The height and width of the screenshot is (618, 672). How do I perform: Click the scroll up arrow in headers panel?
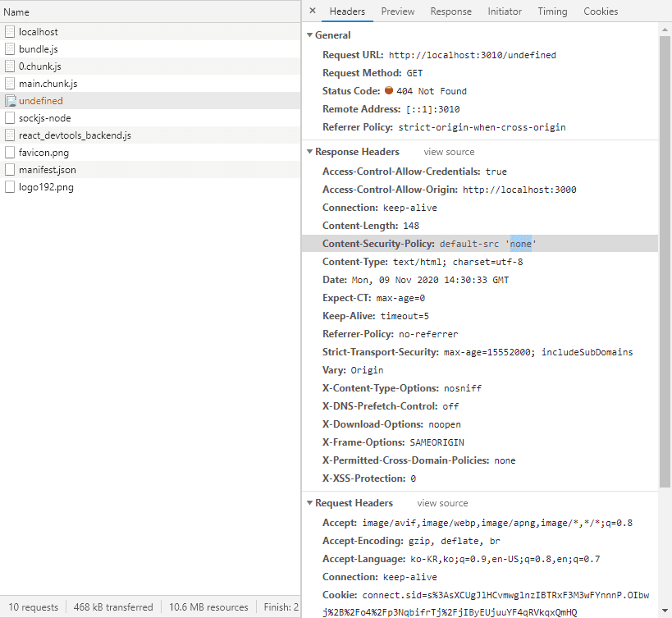665,30
